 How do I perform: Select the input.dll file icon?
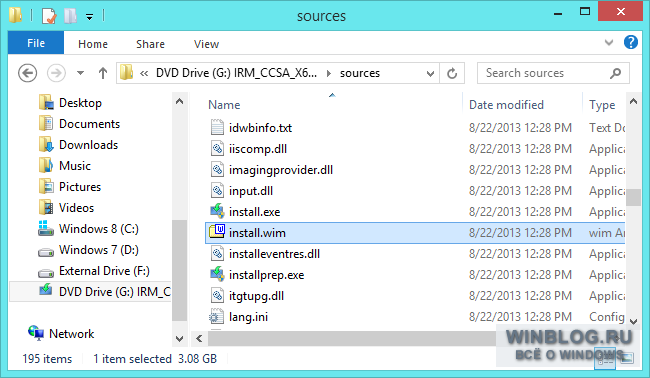(x=217, y=191)
